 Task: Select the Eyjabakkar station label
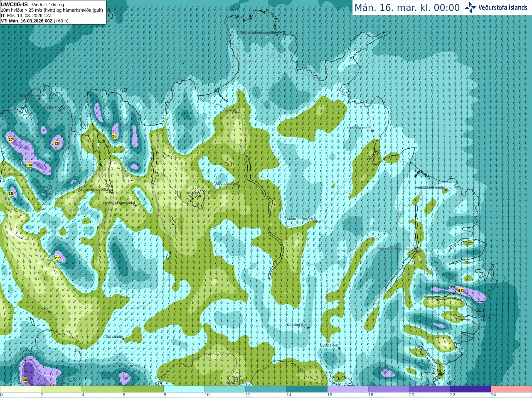click(x=329, y=345)
